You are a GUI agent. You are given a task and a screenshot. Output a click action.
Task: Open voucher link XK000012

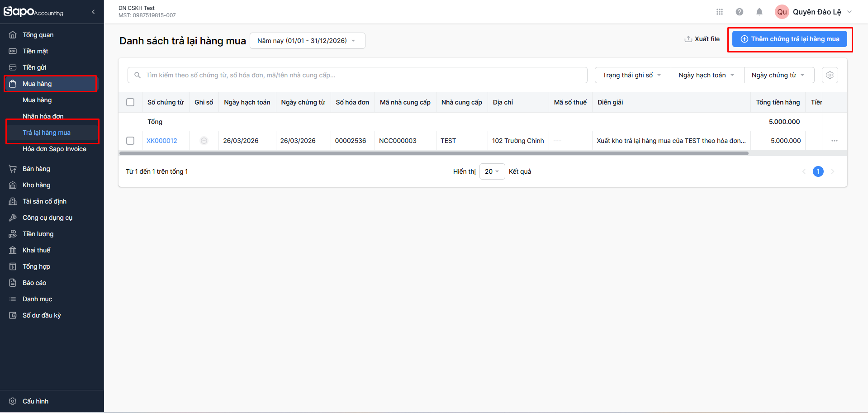162,141
